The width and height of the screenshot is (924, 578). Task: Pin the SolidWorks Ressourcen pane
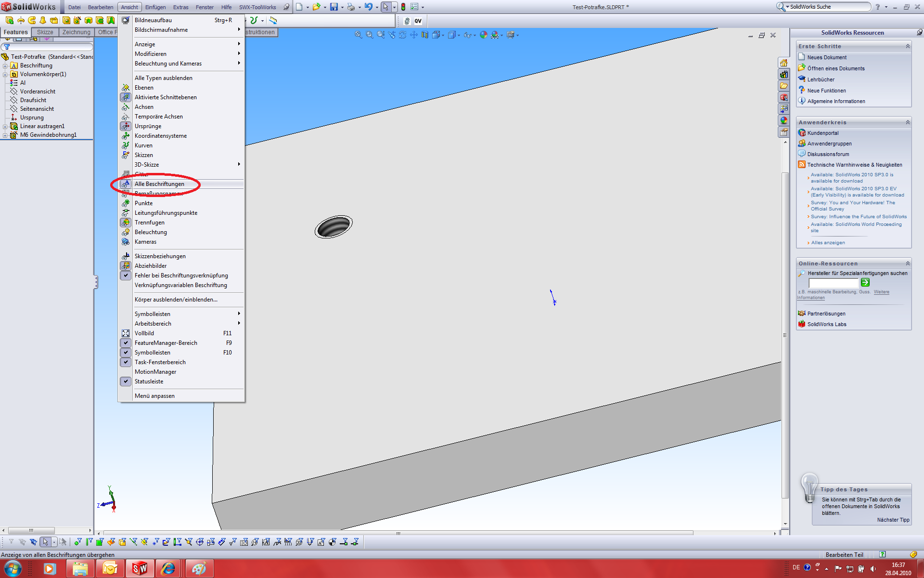pyautogui.click(x=919, y=32)
